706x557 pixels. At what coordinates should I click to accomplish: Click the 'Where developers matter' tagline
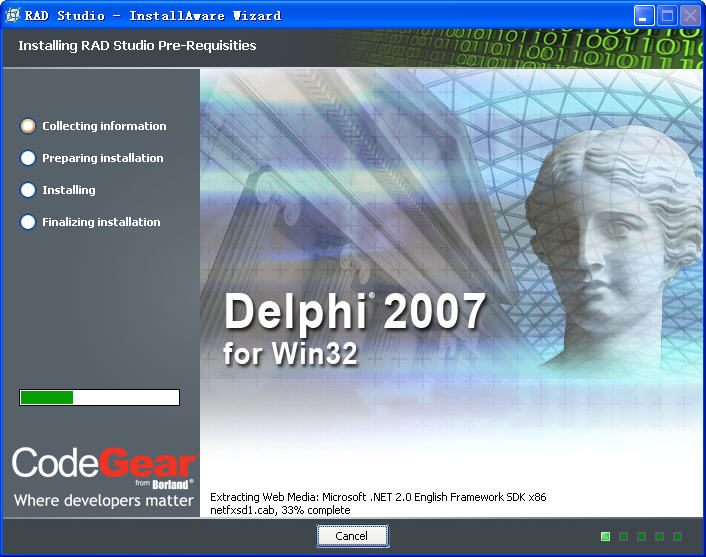click(104, 501)
